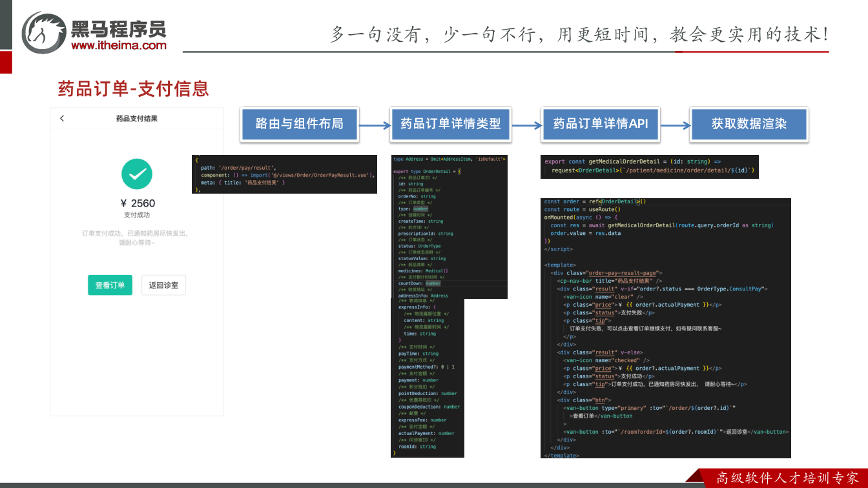Click the expressFee: number code line
Viewport: 868px width, 488px height.
[x=422, y=420]
